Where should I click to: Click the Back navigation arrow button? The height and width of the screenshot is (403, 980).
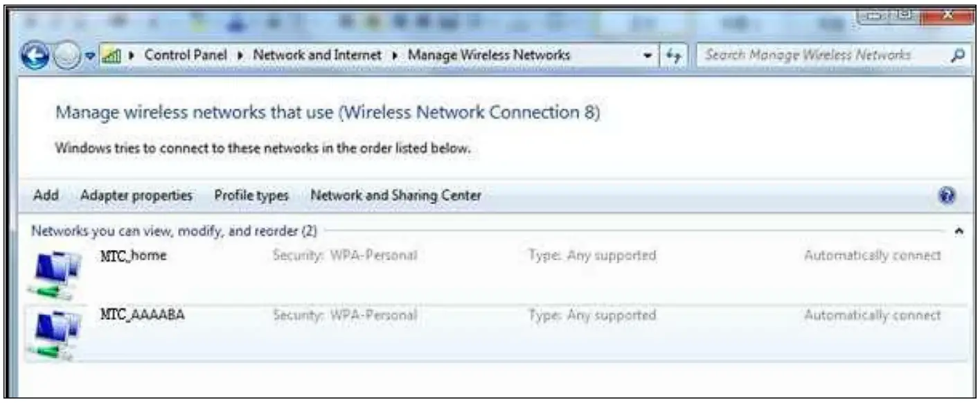35,56
